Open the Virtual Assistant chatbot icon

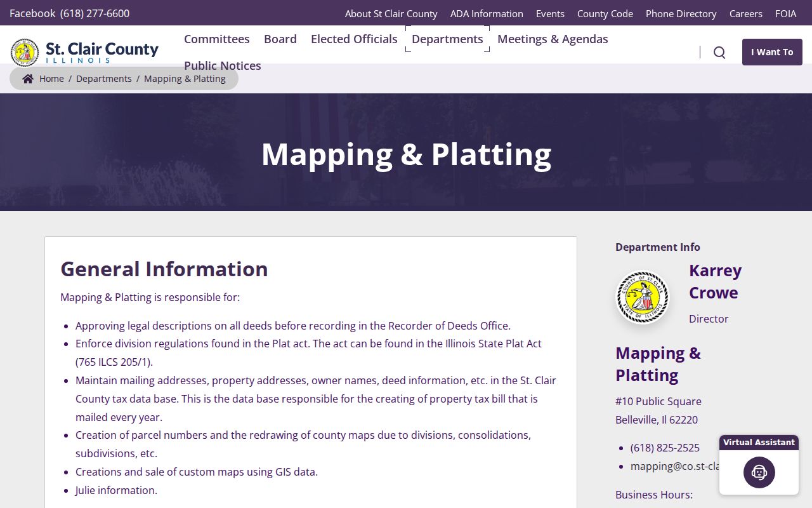(759, 472)
